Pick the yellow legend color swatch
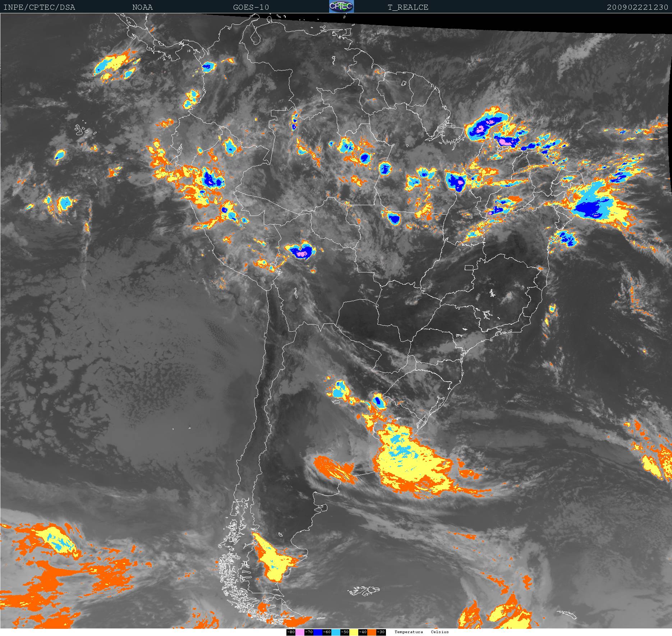 tap(354, 632)
